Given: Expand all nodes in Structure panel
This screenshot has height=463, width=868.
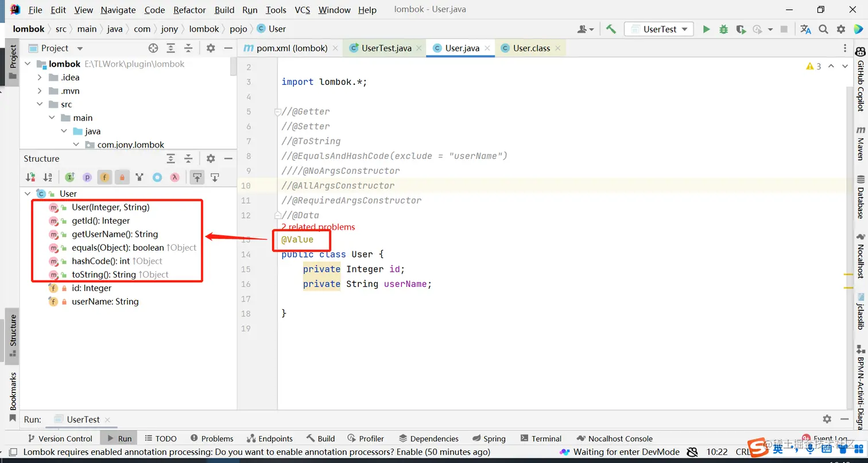Looking at the screenshot, I should [170, 158].
